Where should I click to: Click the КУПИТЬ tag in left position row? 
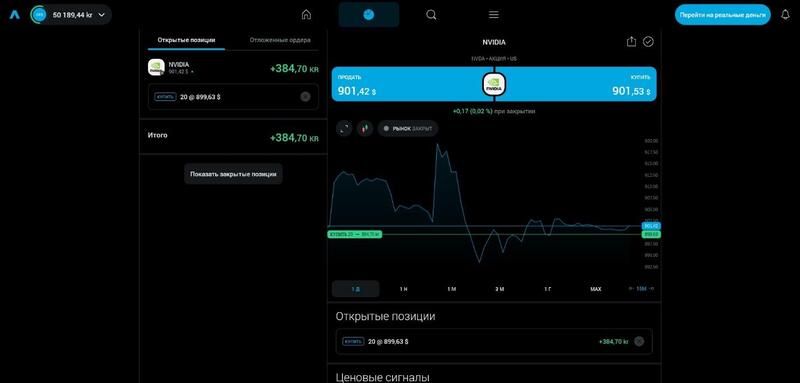165,96
